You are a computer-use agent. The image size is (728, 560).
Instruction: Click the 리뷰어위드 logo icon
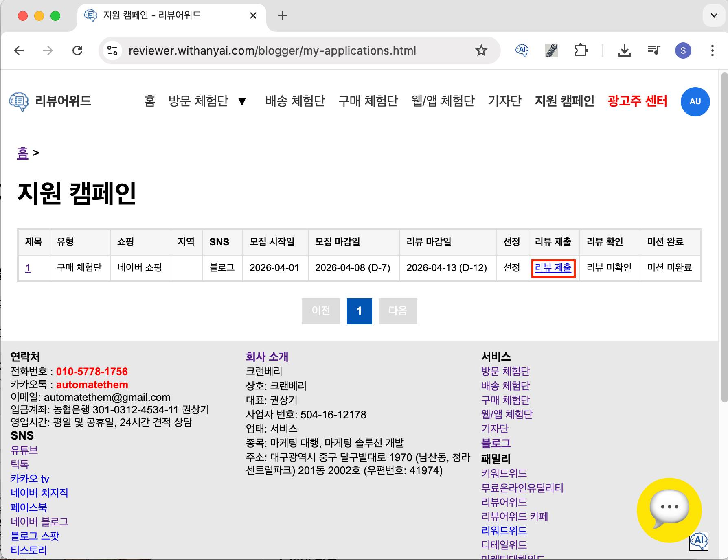tap(19, 101)
